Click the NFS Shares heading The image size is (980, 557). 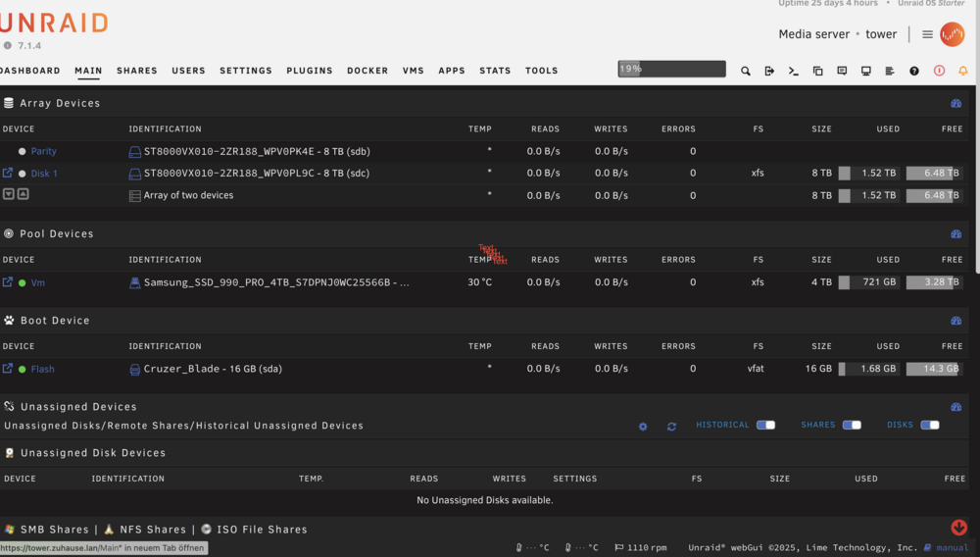click(153, 530)
